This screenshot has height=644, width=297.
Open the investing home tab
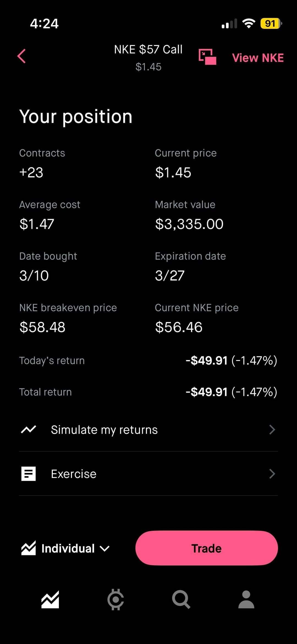(x=50, y=599)
